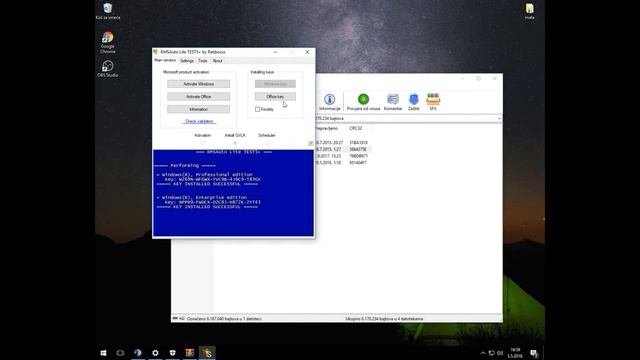
Task: Select the Scheduler radio button
Action: [x=267, y=143]
